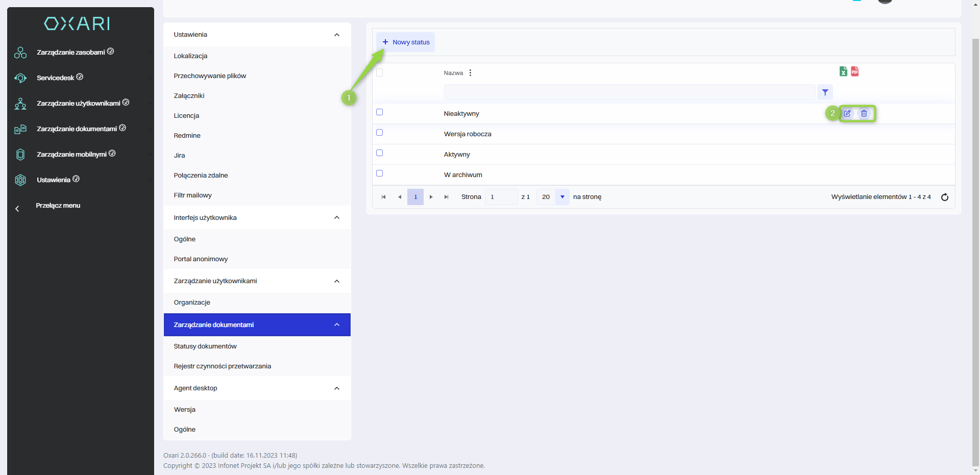Open the items per page dropdown
Screen dimensions: 980x475
(562, 197)
